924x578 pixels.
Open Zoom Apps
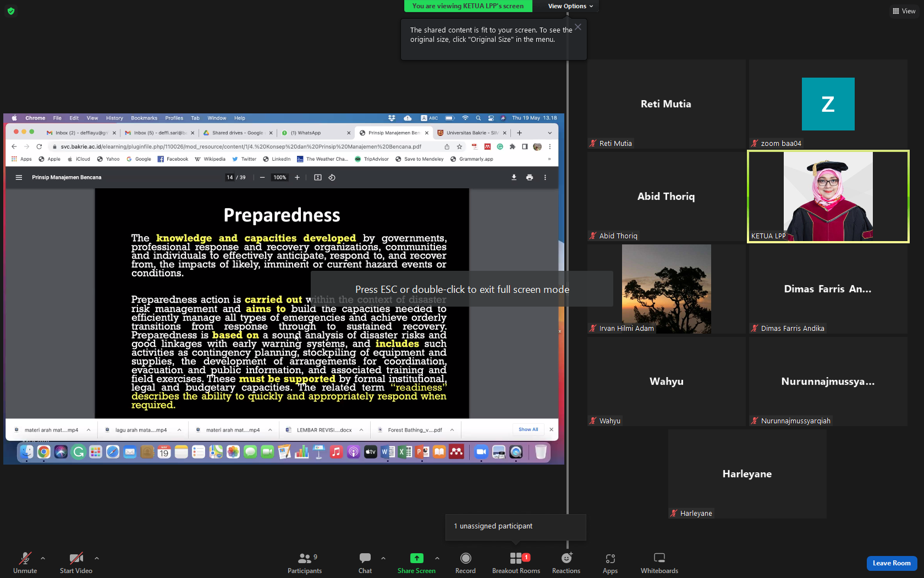610,563
